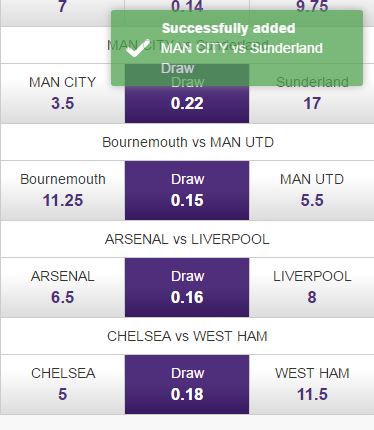Screen dimensions: 374x430
Task: Open the CHELSEA vs WEST HAM match header
Action: pos(187,336)
